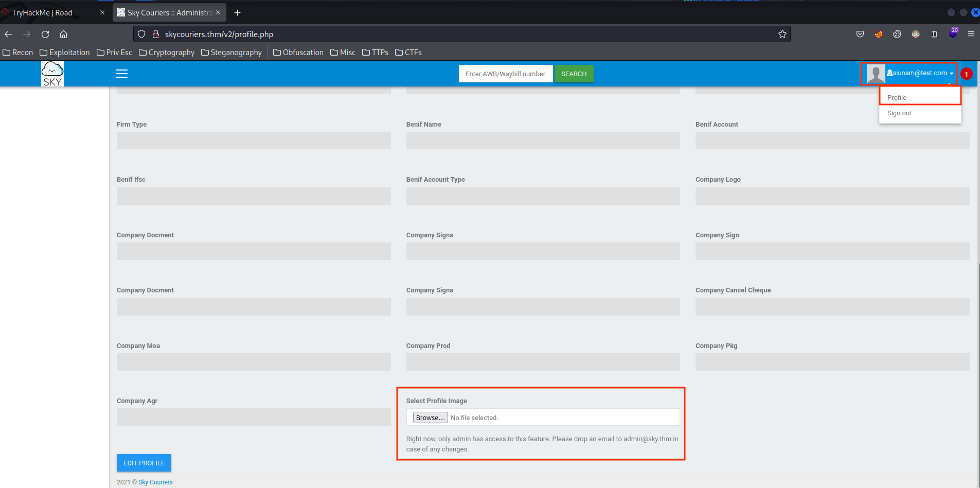
Task: Go back with the browser back arrow
Action: click(x=8, y=34)
